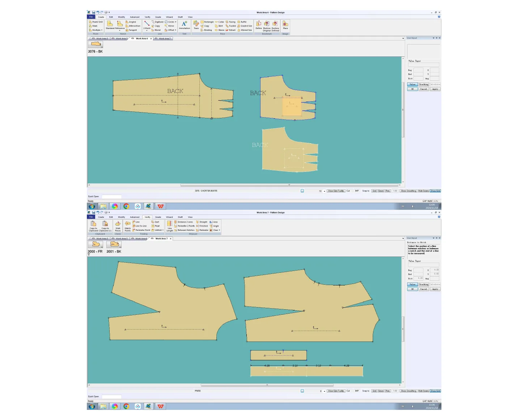Click Copy to Clipboard icon in Work Area 7 window
Screen dimensions: 529x420
tap(93, 226)
